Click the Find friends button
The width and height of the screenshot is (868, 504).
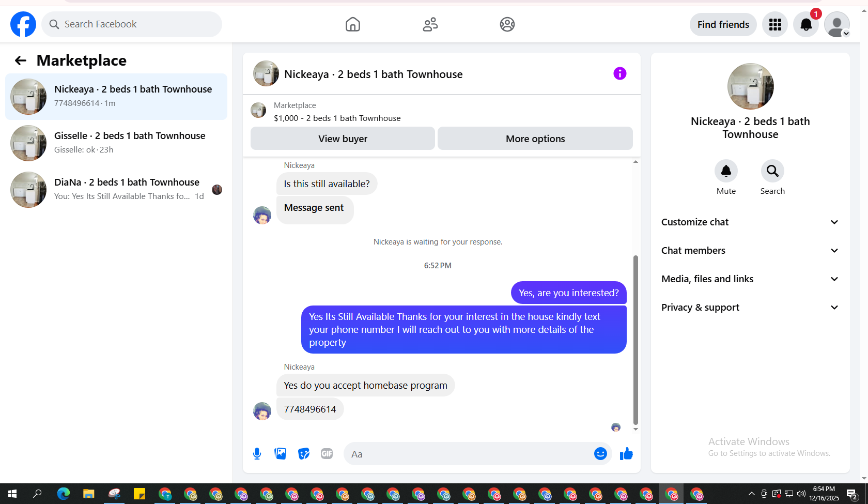pos(723,24)
